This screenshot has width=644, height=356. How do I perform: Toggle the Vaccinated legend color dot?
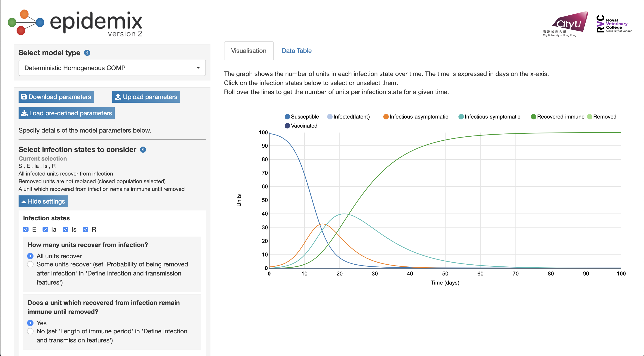[x=287, y=126]
